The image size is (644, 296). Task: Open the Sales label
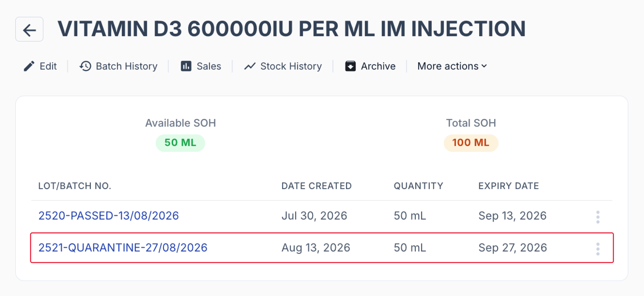(x=209, y=66)
